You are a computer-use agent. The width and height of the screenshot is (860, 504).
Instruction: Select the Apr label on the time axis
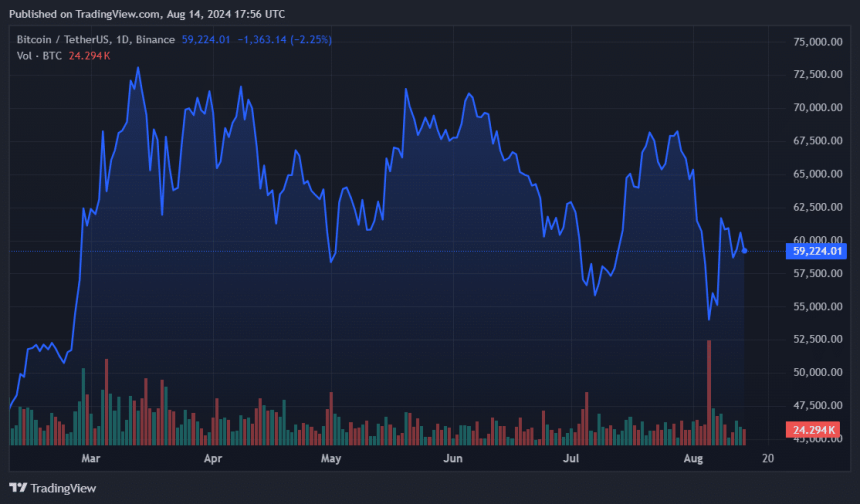coord(212,459)
